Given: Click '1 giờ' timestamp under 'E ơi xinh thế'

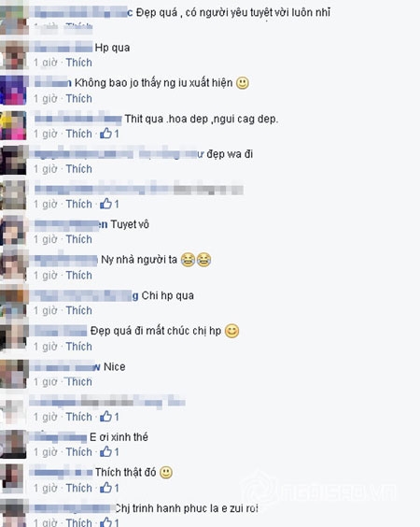Looking at the screenshot, I should [x=46, y=452].
